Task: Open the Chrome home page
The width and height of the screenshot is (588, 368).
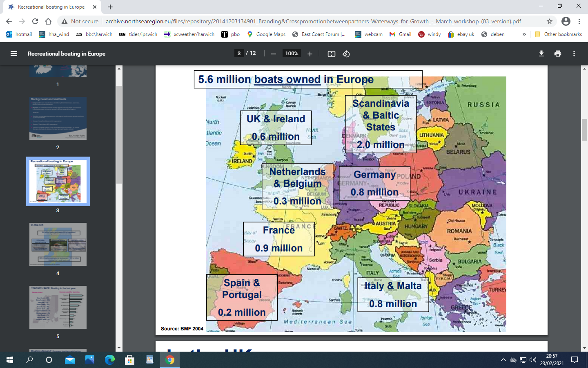Action: (x=48, y=21)
